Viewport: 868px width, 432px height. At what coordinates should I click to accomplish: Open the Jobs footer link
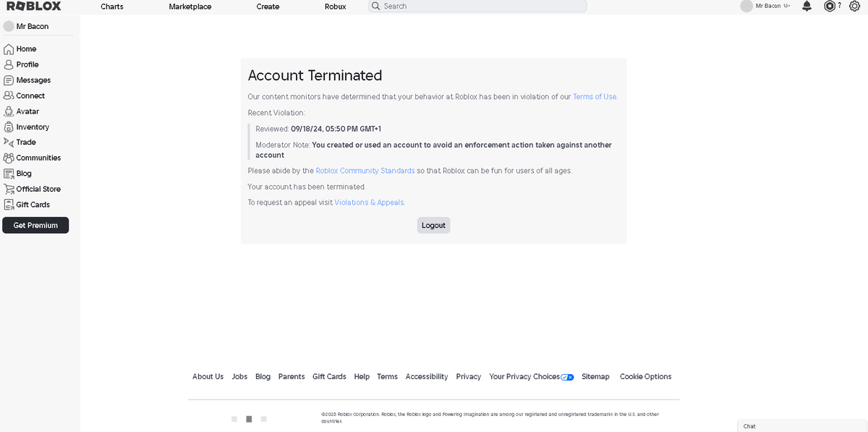[239, 377]
